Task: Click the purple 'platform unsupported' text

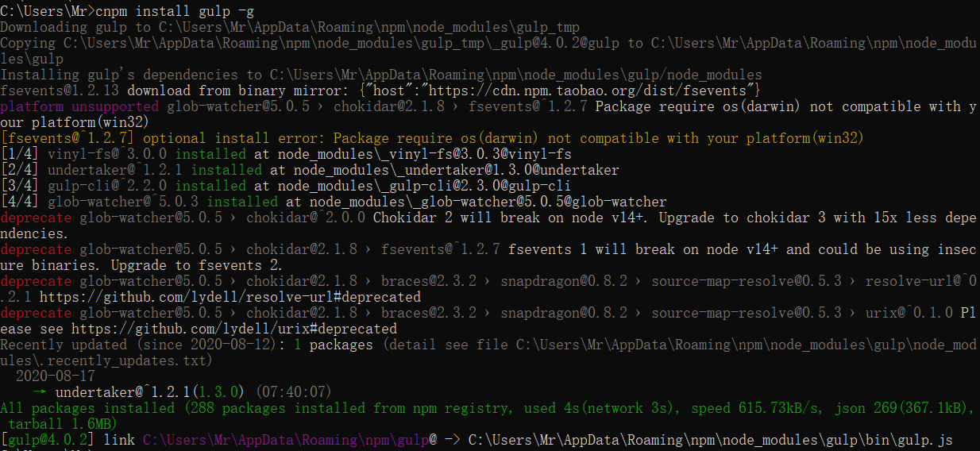Action: (79, 106)
